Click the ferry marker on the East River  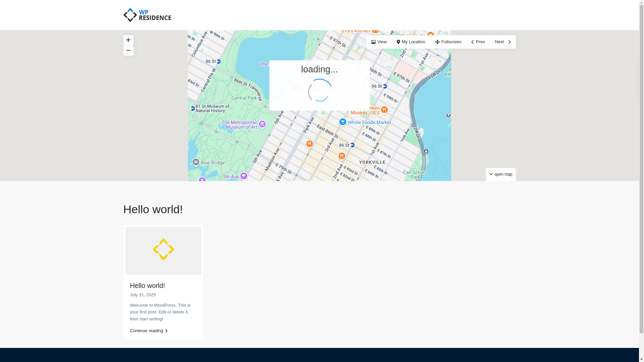pos(426,152)
